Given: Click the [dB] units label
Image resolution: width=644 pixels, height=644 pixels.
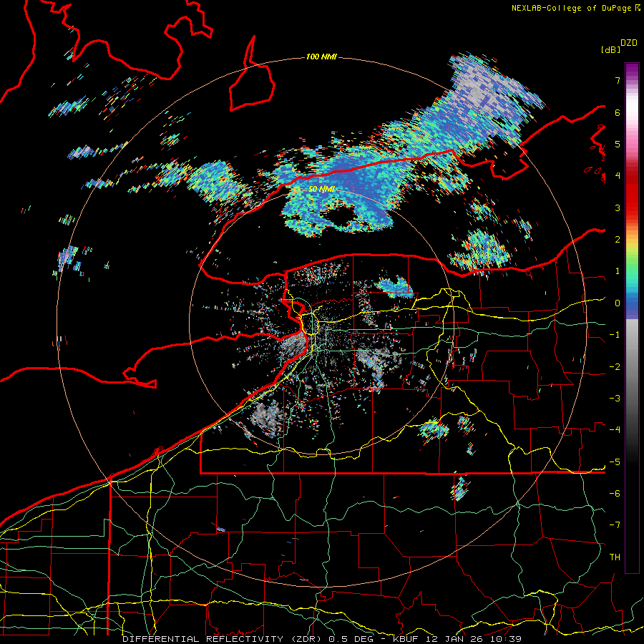Looking at the screenshot, I should (x=610, y=49).
